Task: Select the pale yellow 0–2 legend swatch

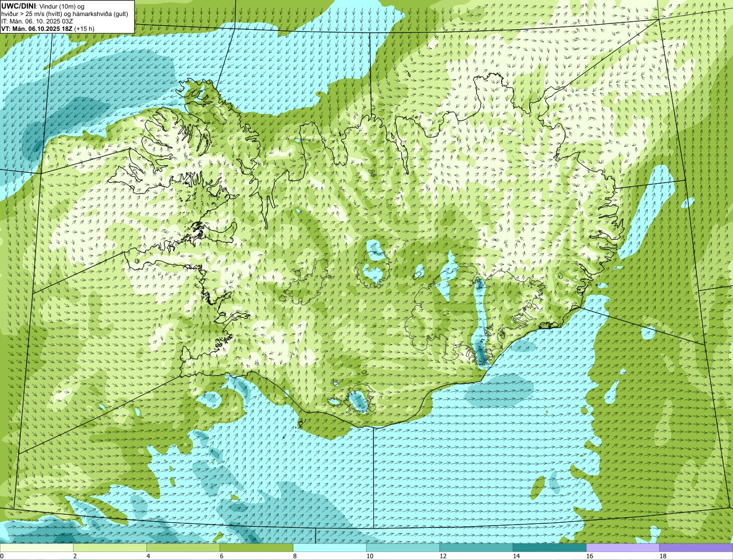Action: tap(37, 547)
